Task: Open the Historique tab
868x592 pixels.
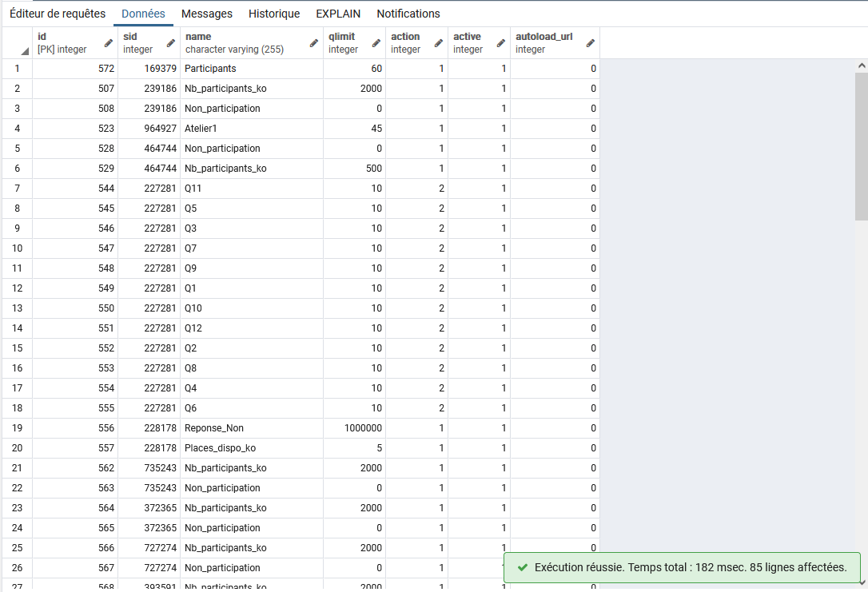Action: click(x=274, y=14)
